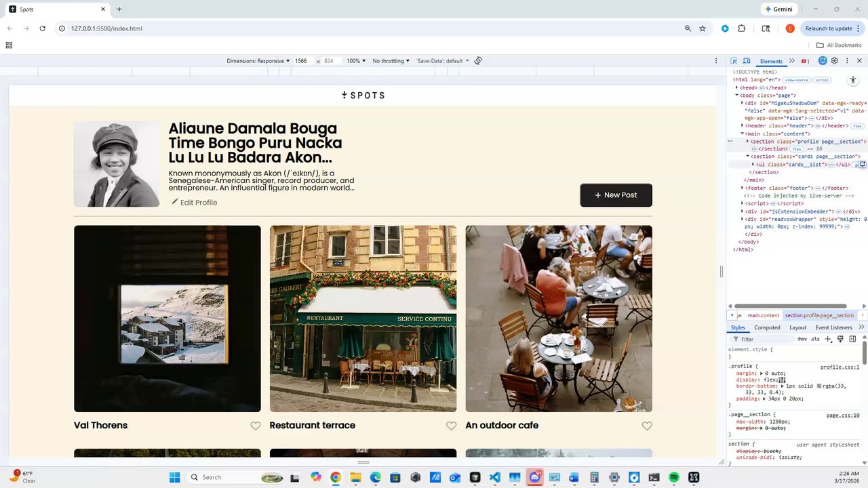Open the Windows Start menu
Viewport: 868px width, 488px height.
point(174,477)
